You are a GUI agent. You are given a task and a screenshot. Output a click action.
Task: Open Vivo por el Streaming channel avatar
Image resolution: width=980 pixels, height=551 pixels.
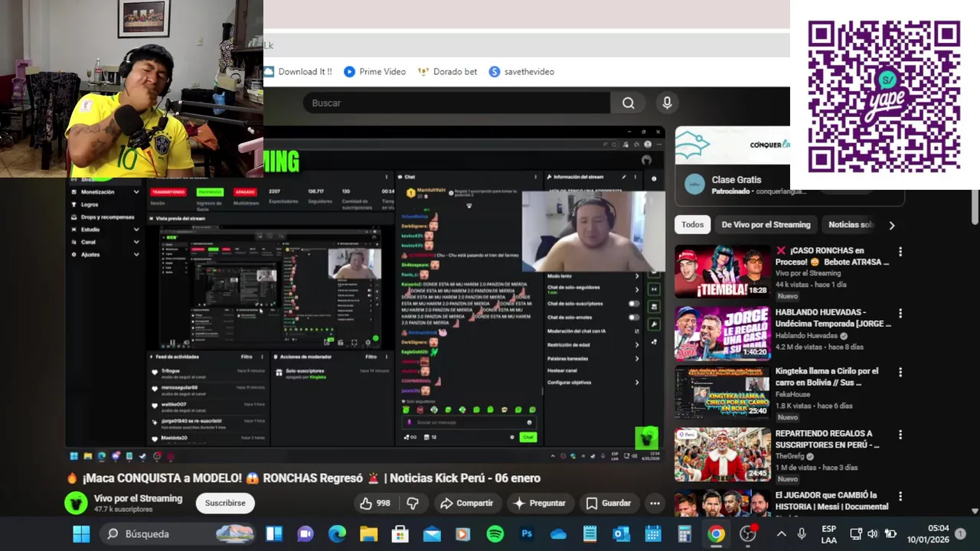point(76,503)
